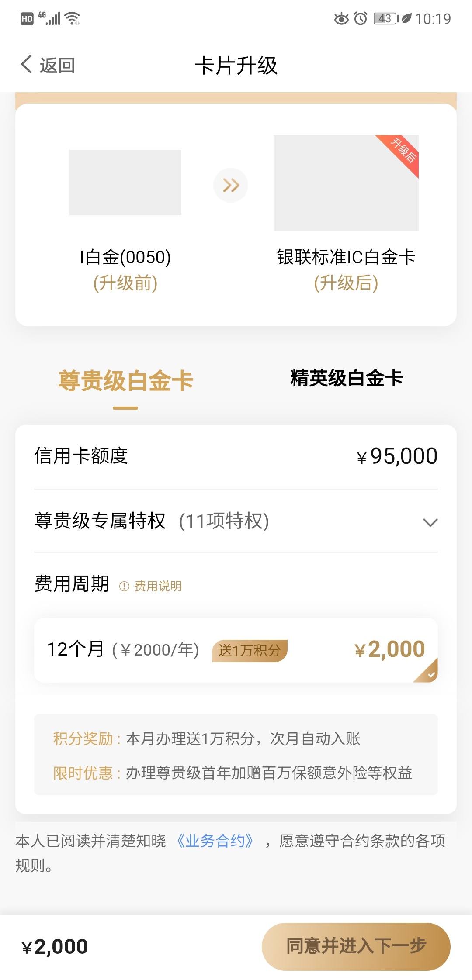This screenshot has width=472, height=980.
Task: Open the 《业务合约》 link
Action: 215,840
